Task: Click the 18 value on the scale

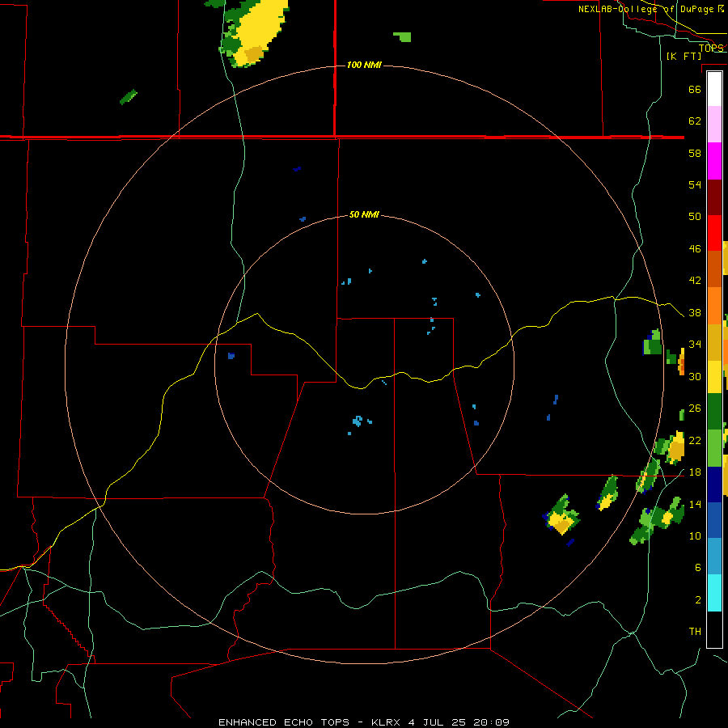Action: pyautogui.click(x=695, y=472)
